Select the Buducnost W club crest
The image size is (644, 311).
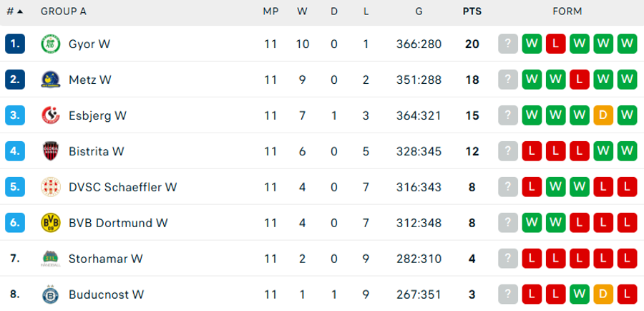[x=51, y=295]
